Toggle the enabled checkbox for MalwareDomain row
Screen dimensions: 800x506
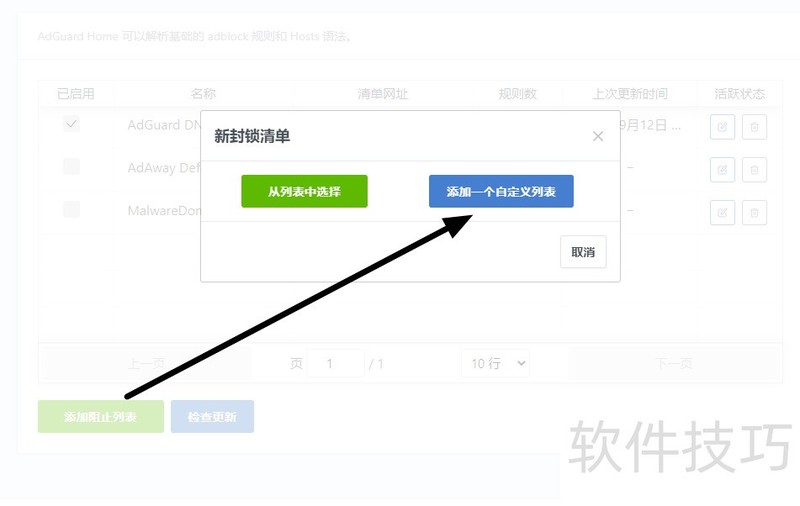point(71,209)
